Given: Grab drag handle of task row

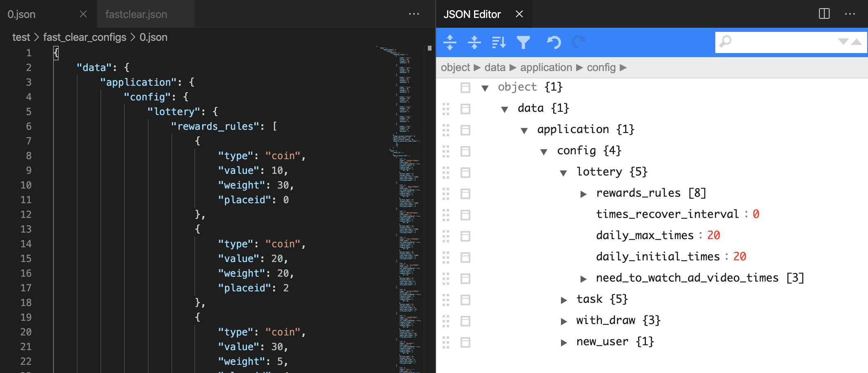Looking at the screenshot, I should [x=446, y=300].
